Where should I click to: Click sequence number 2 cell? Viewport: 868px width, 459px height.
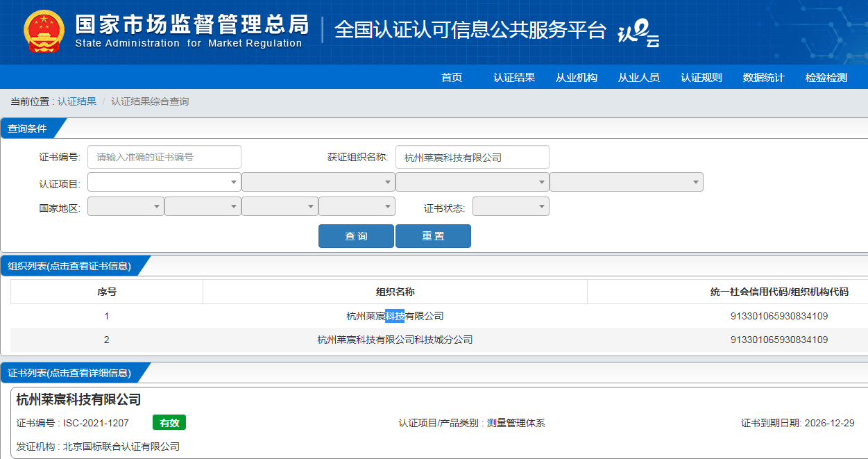107,340
